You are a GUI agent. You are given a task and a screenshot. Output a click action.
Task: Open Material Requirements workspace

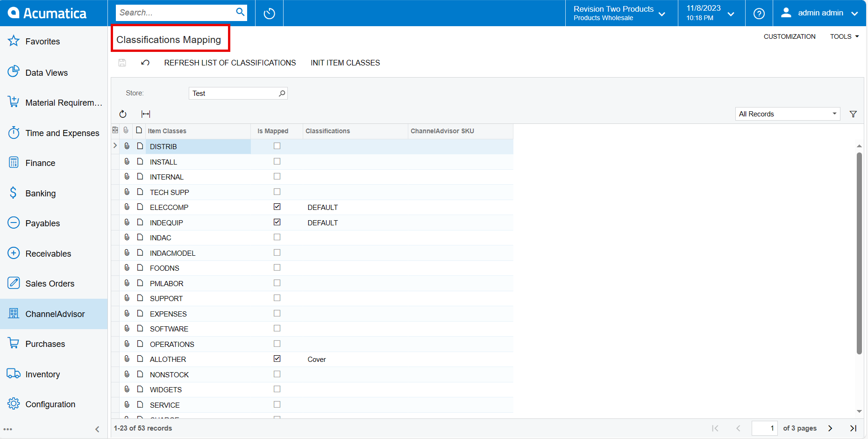pyautogui.click(x=54, y=102)
